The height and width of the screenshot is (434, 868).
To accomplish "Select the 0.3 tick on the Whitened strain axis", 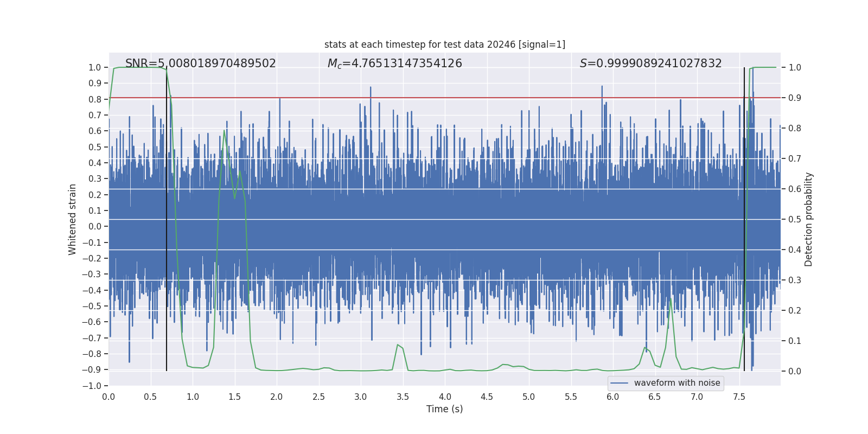I will 95,179.
